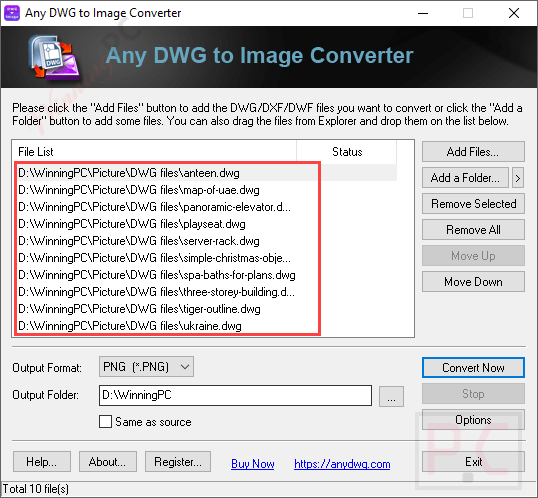Expand the Add a Folder arrow button
This screenshot has width=538, height=498.
pyautogui.click(x=518, y=178)
